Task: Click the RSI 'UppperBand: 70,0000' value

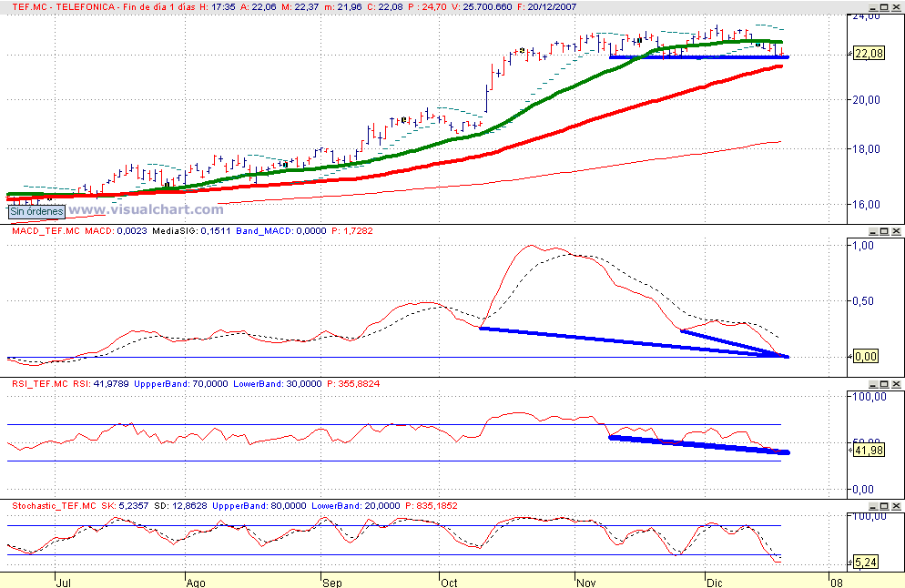Action: pyautogui.click(x=181, y=384)
